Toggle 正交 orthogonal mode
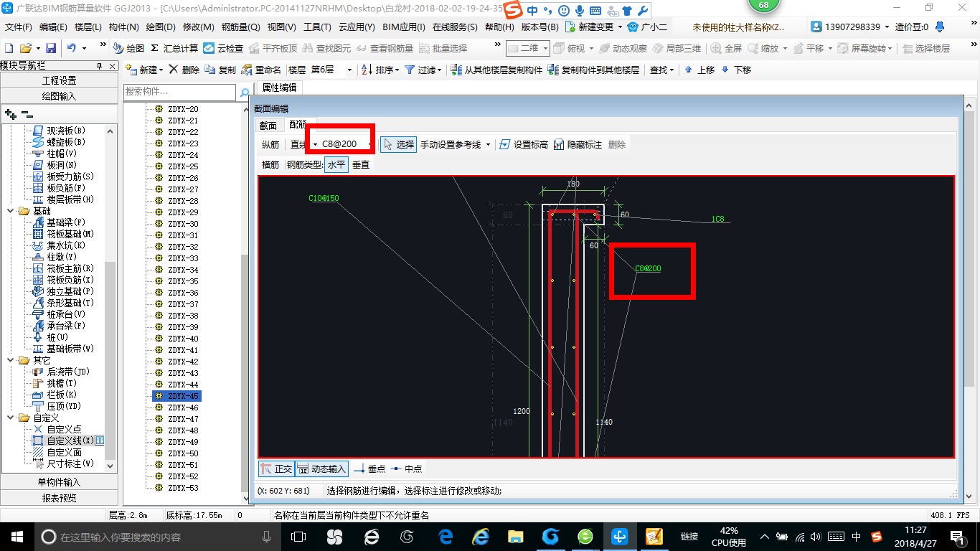This screenshot has width=980, height=551. point(276,468)
